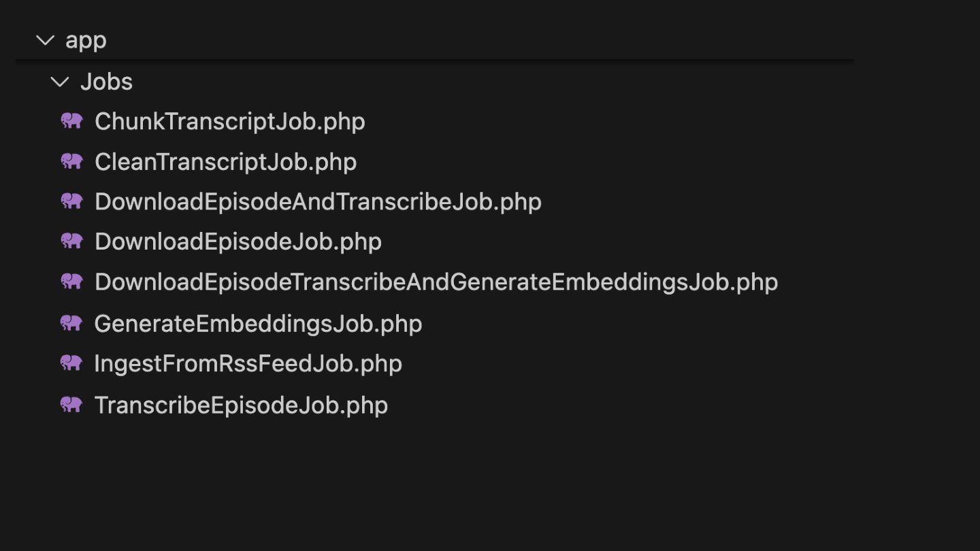Click the elephant icon beside GenerateEmbeddingsJob.php
980x551 pixels.
(x=71, y=323)
